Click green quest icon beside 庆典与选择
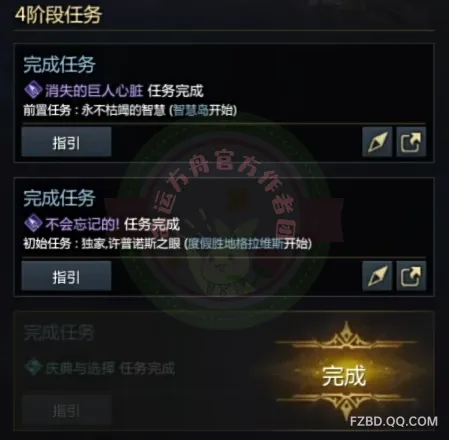 point(33,368)
